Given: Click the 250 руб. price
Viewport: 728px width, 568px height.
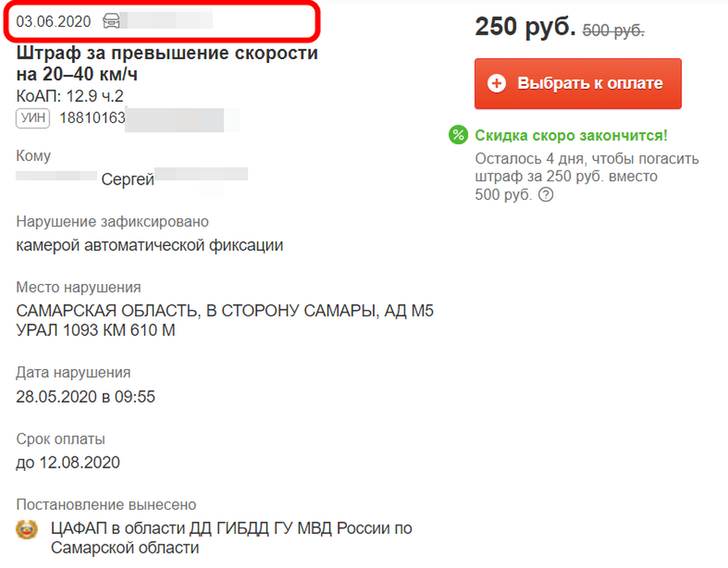Looking at the screenshot, I should 525,27.
